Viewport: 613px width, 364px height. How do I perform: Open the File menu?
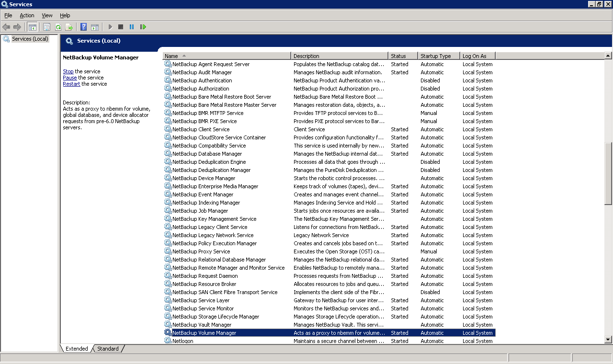8,15
